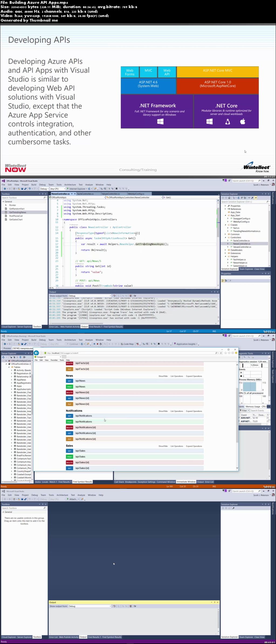This screenshot has width=276, height=644.
Task: Open the Memory Usage tab in Diagnostic Tools
Action: pyautogui.click(x=253, y=406)
